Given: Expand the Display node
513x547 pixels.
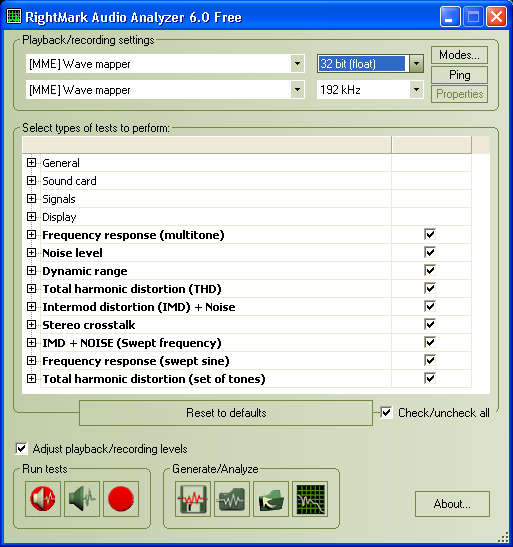Looking at the screenshot, I should [x=31, y=217].
